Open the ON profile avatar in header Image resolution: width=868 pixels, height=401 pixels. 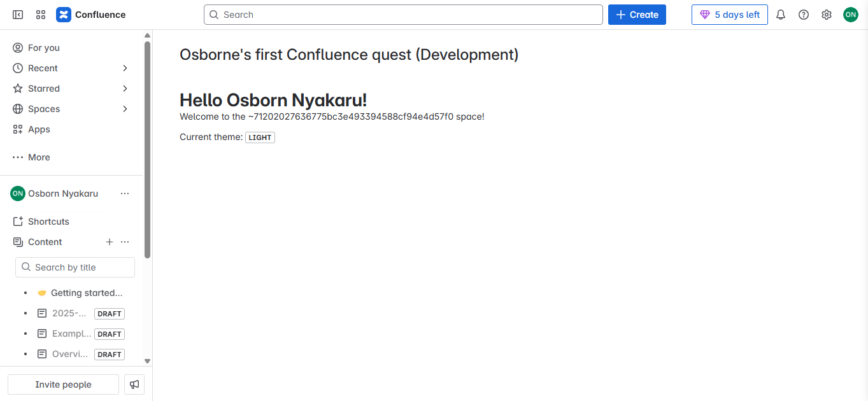click(851, 15)
